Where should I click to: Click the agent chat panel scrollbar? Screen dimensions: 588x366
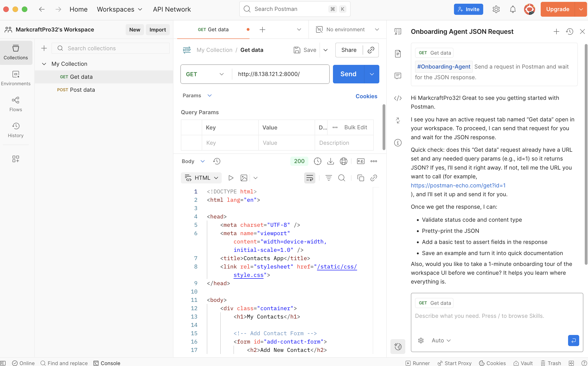586,154
